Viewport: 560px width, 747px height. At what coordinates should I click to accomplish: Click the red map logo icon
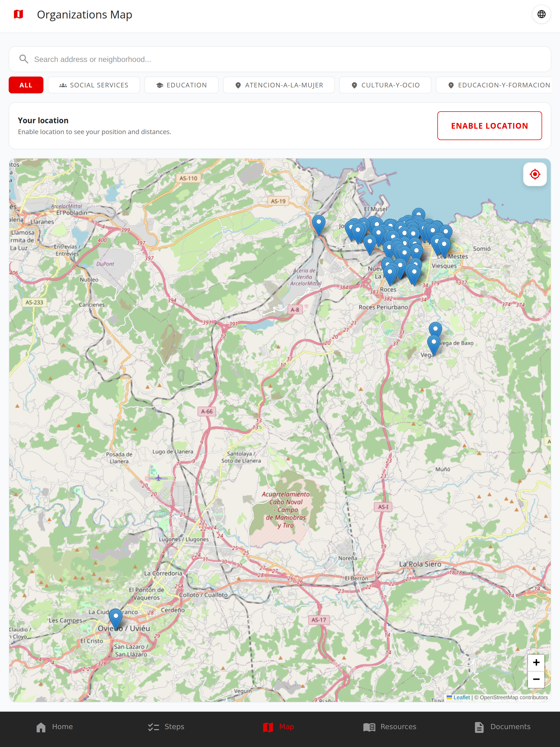[18, 14]
